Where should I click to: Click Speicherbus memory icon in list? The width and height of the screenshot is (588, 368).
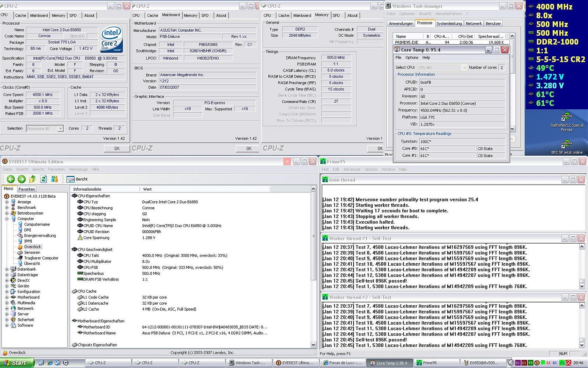pos(80,273)
